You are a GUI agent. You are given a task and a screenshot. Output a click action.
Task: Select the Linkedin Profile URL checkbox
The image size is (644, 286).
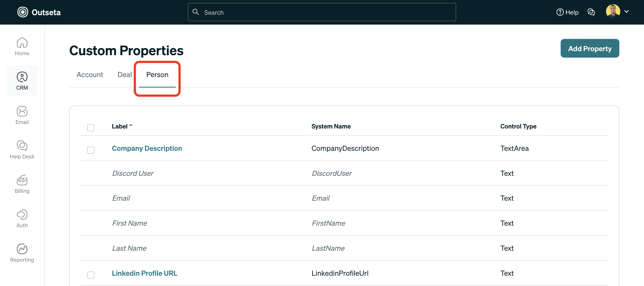(91, 275)
